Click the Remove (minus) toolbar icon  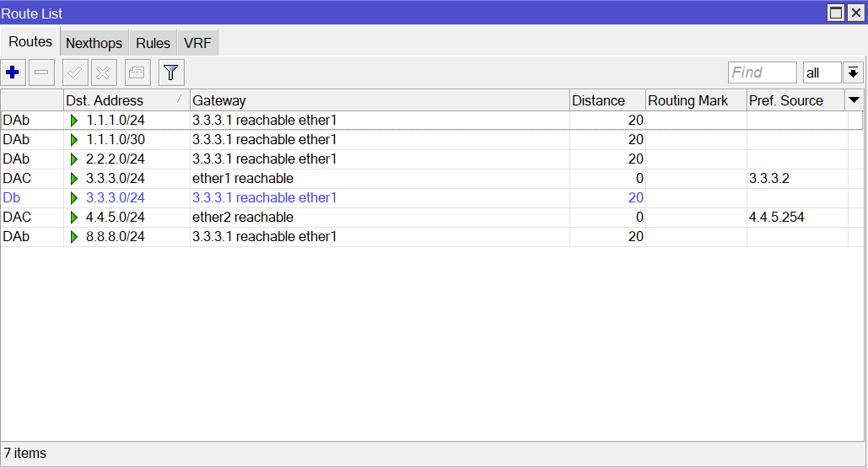(41, 73)
